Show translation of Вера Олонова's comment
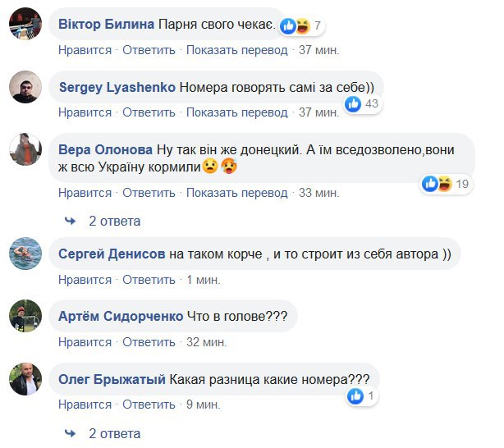 pyautogui.click(x=237, y=193)
